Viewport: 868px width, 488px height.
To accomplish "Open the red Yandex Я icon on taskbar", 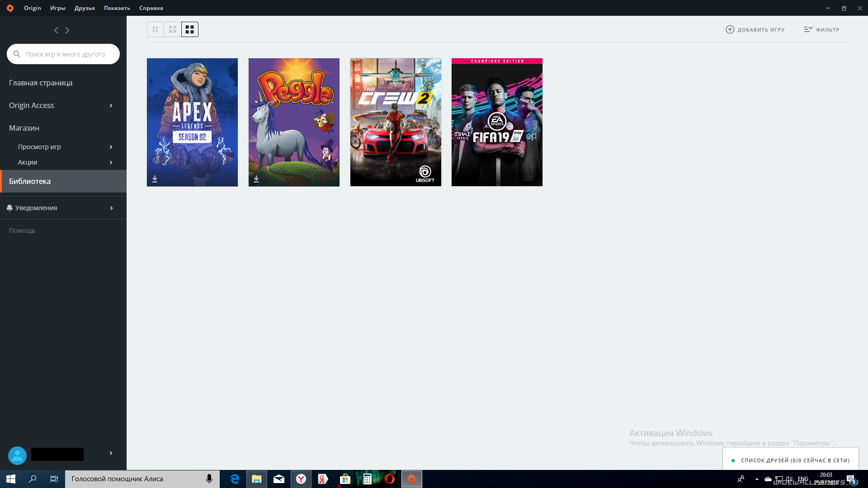I will (x=323, y=479).
